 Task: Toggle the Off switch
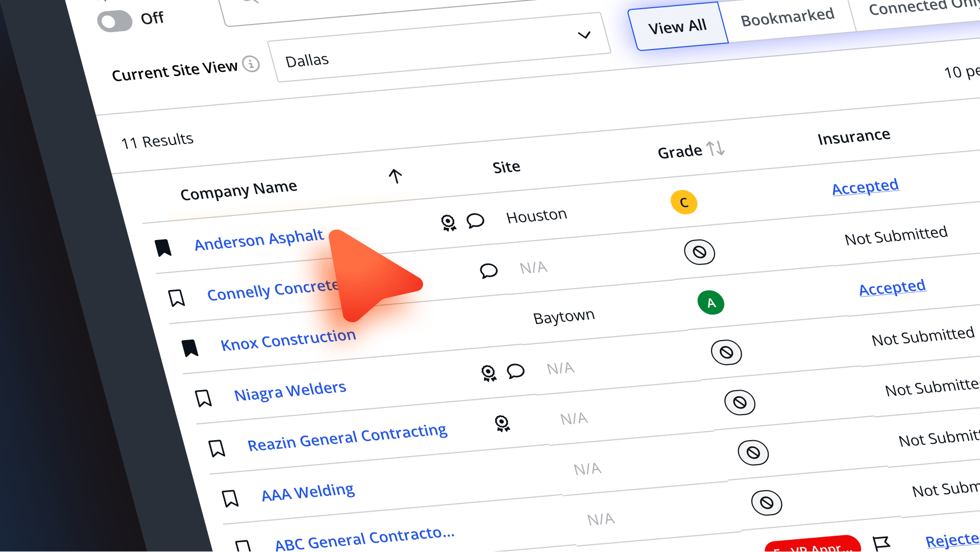pos(115,21)
